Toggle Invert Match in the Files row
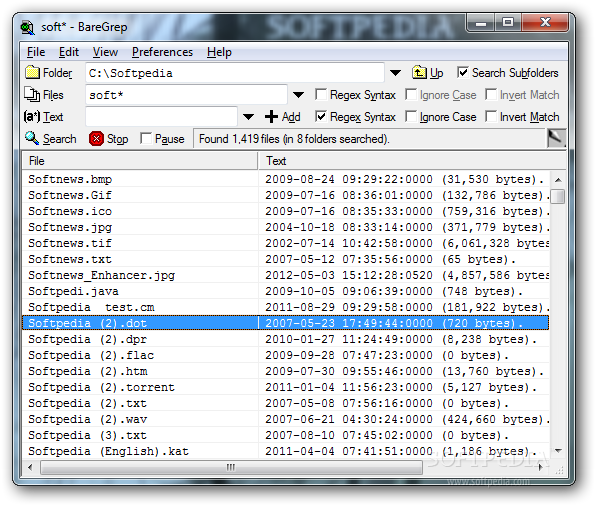This screenshot has width=596, height=506. [x=491, y=94]
